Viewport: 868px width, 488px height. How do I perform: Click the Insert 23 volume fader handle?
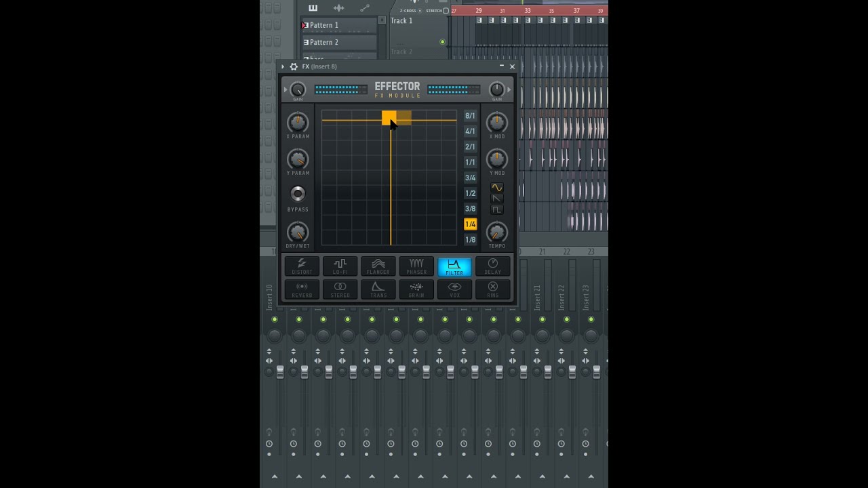tap(597, 372)
